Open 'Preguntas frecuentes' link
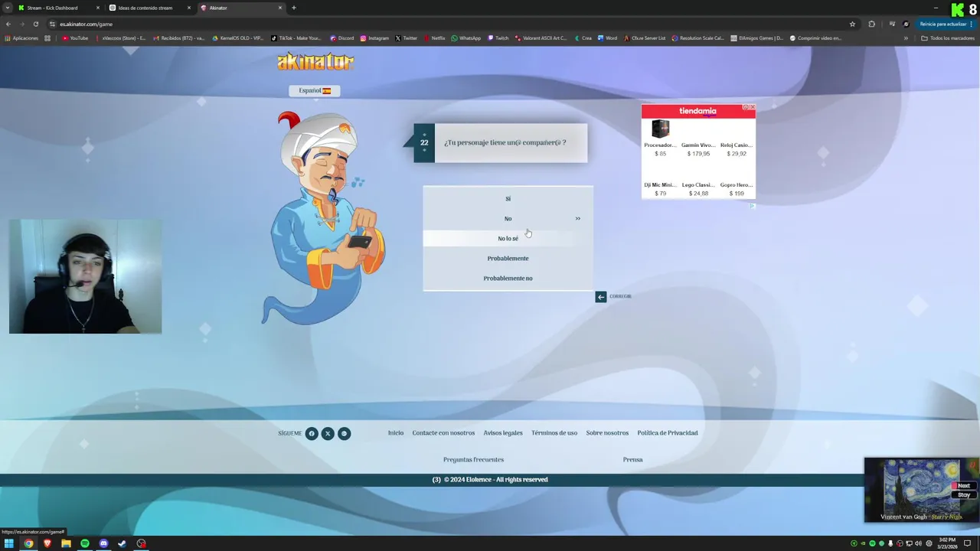Image resolution: width=980 pixels, height=551 pixels. 473,460
